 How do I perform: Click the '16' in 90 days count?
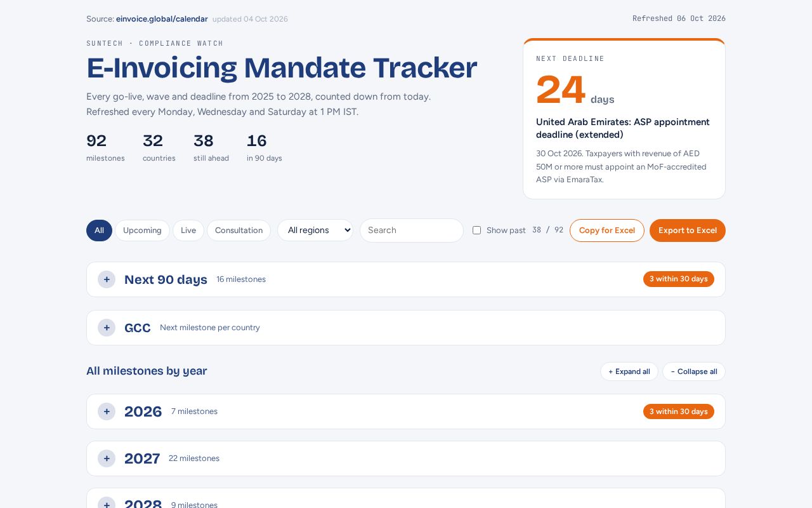[257, 140]
